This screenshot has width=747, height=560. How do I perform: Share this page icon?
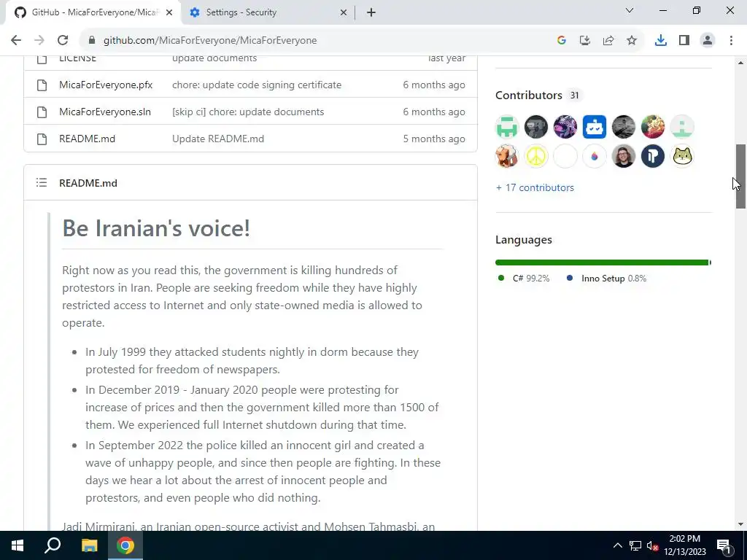click(608, 41)
